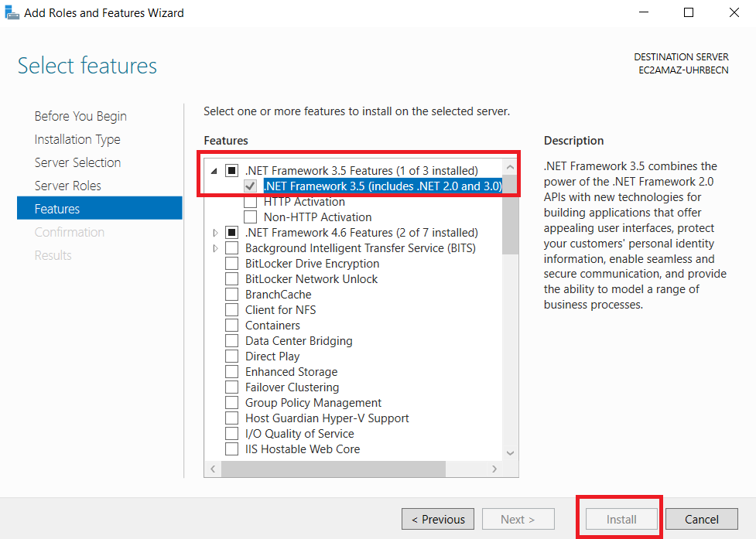Check Host Guardian Hyper-V Support checkbox
756x539 pixels.
point(231,418)
